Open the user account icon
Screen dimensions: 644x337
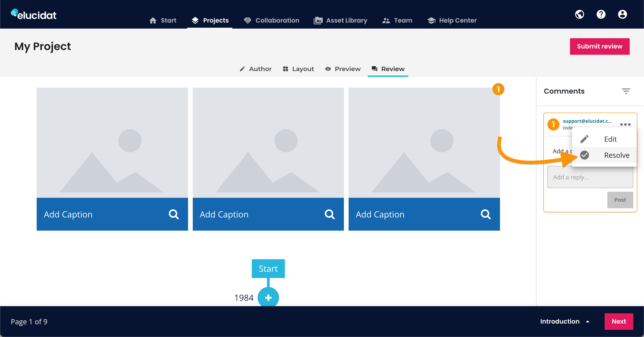[623, 14]
